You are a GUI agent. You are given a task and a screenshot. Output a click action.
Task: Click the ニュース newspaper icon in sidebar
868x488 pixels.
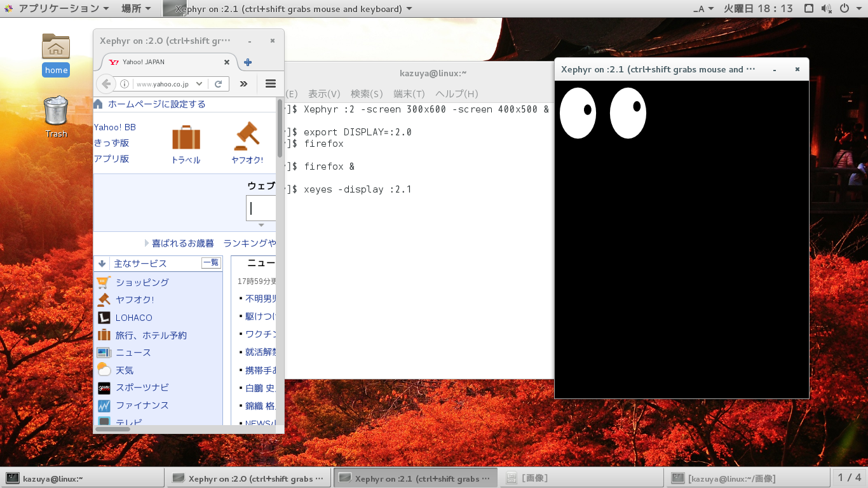pyautogui.click(x=103, y=352)
